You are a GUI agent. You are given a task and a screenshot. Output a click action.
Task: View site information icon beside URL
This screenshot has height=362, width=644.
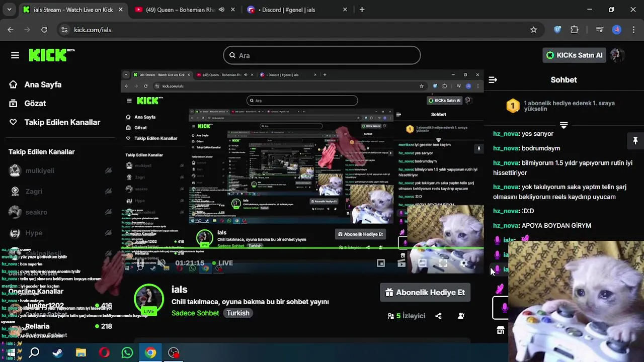pos(64,30)
